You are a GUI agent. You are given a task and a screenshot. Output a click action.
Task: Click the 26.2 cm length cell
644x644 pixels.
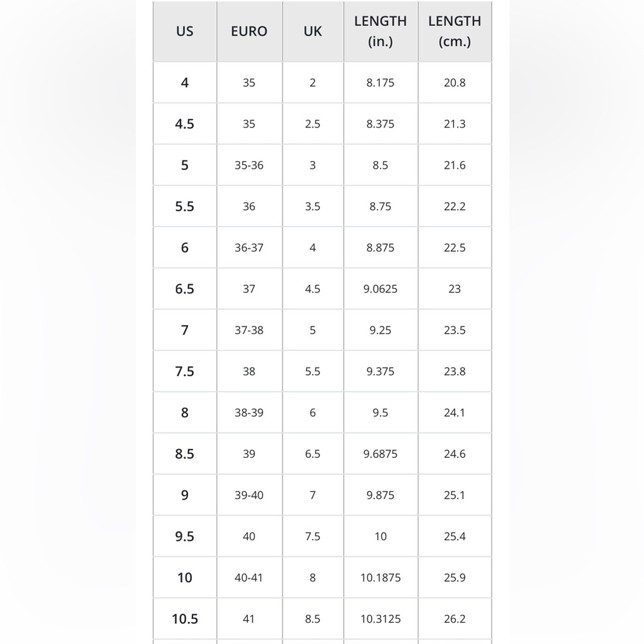click(x=455, y=619)
